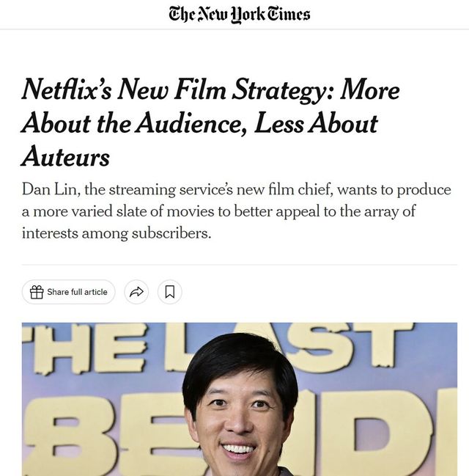This screenshot has width=469, height=476.
Task: Click 'THE LAST' lettering in the photo
Action: pos(218,348)
